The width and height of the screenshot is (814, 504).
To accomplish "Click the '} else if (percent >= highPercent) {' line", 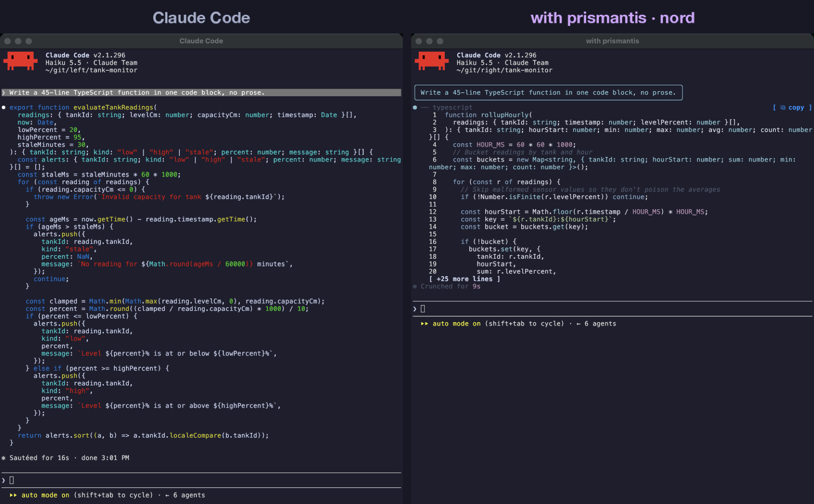I will pyautogui.click(x=98, y=369).
